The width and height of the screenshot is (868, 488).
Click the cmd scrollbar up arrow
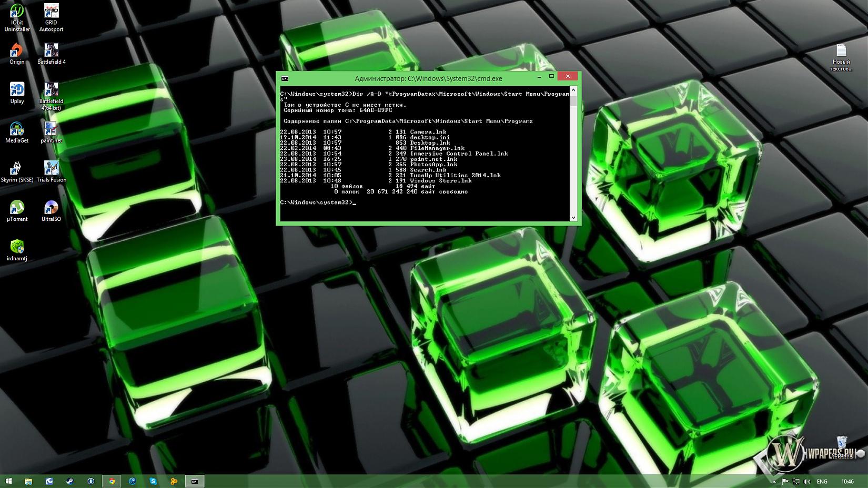(x=573, y=91)
